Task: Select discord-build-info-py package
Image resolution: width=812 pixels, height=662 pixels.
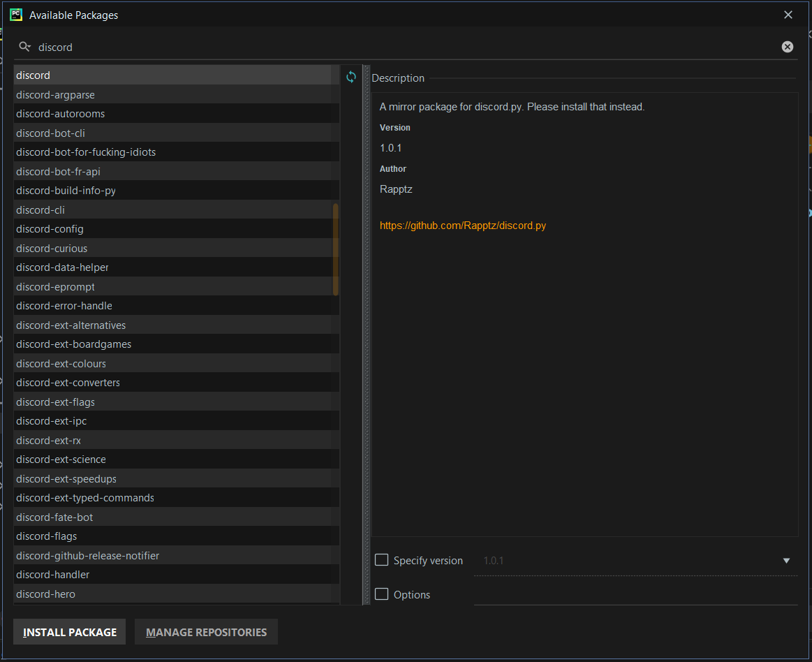Action: tap(176, 191)
